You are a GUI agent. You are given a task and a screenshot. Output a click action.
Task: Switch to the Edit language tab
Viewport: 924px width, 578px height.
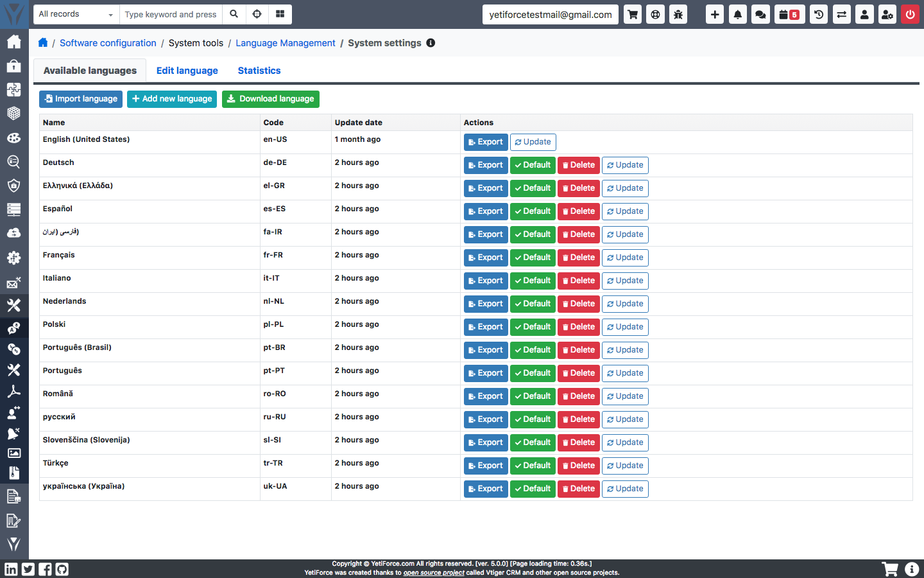click(x=187, y=71)
